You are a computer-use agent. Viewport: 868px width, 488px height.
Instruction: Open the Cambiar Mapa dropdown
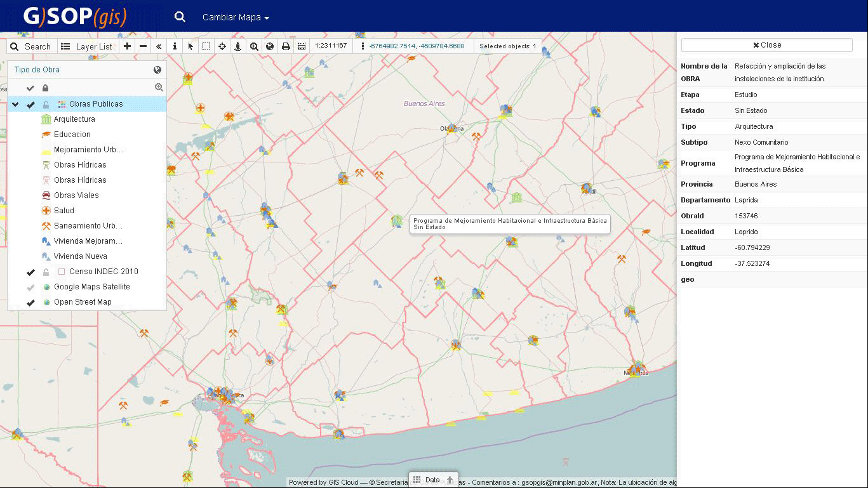[235, 17]
